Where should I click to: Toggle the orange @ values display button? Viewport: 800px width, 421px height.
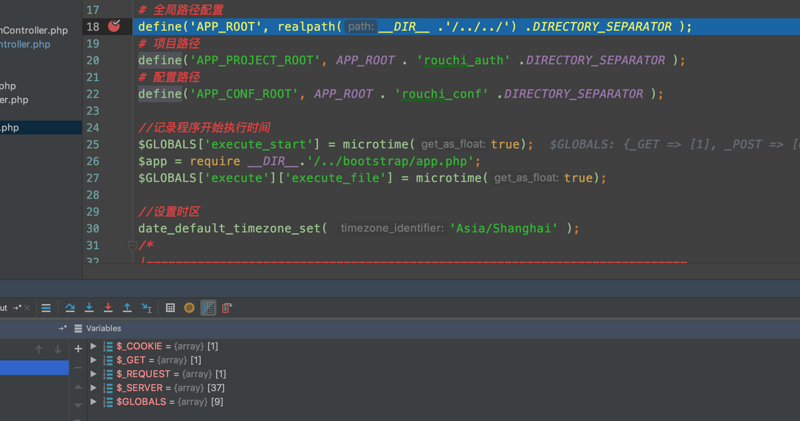(x=189, y=308)
